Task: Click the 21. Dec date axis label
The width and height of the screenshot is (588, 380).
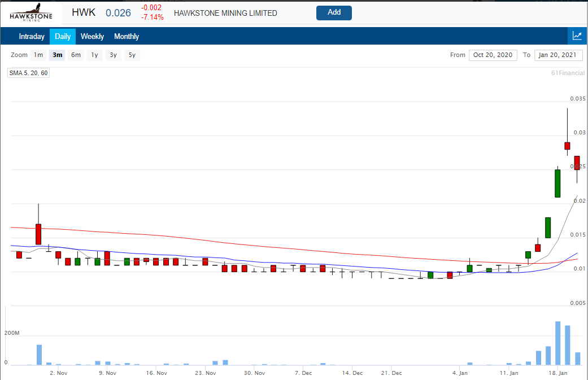Action: 391,373
